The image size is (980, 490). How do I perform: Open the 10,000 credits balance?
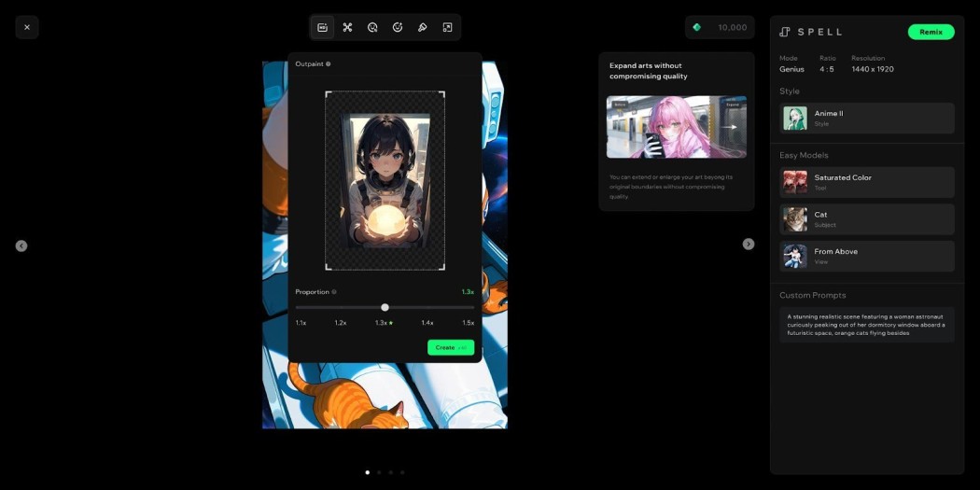pos(720,27)
